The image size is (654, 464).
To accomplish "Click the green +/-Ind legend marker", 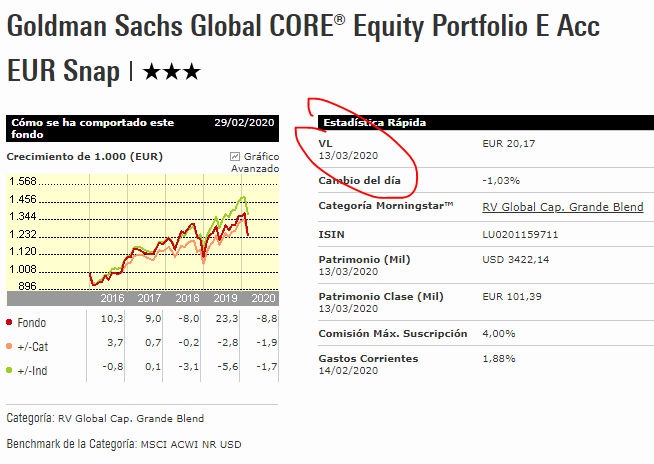I will (10, 370).
